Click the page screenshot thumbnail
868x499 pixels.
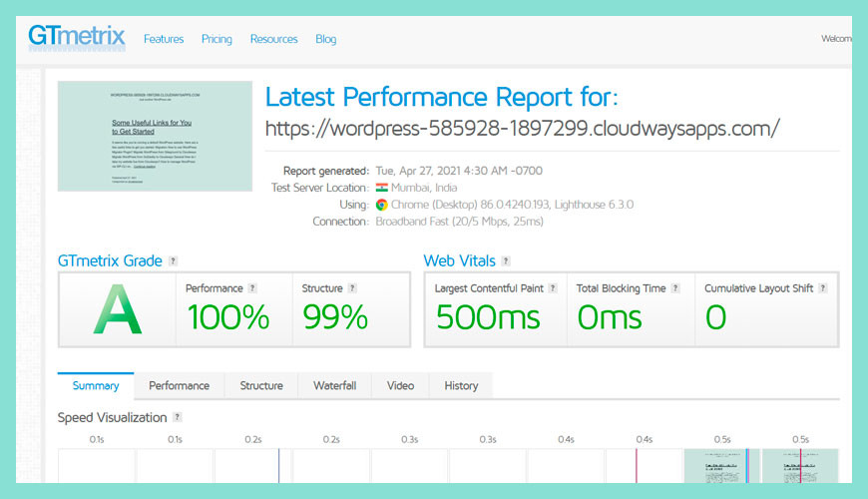pos(155,137)
